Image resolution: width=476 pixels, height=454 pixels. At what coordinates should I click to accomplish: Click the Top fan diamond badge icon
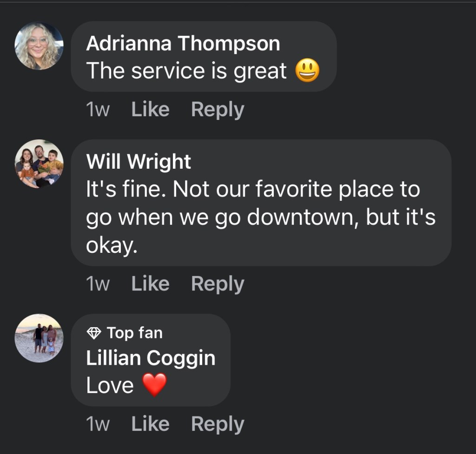pyautogui.click(x=94, y=333)
